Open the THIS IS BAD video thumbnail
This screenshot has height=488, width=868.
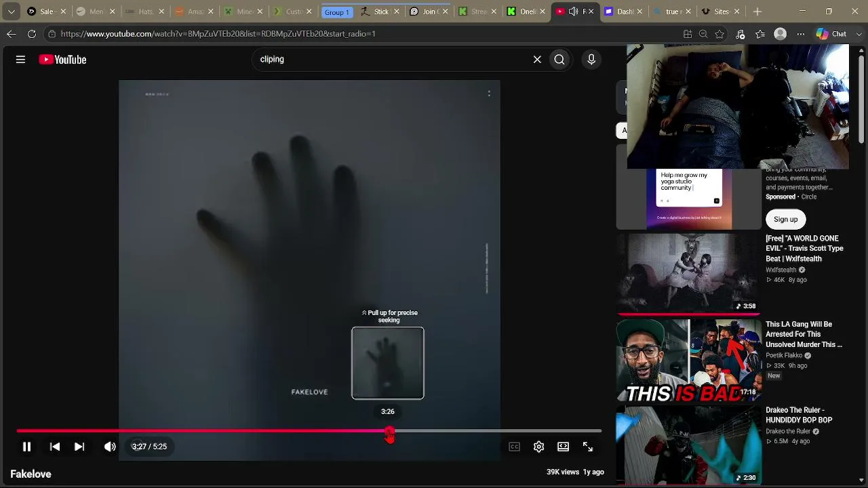[689, 360]
